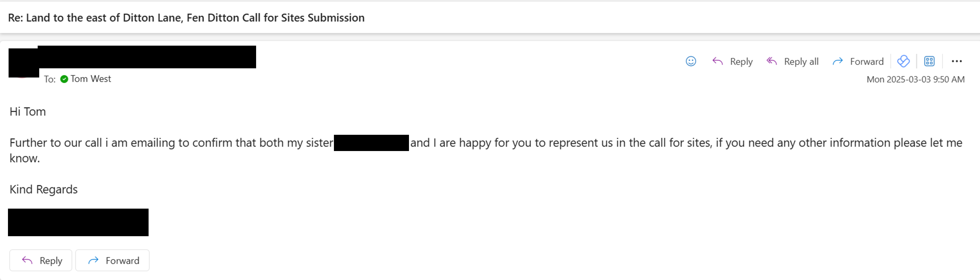Open the Apps grid icon

[x=929, y=61]
